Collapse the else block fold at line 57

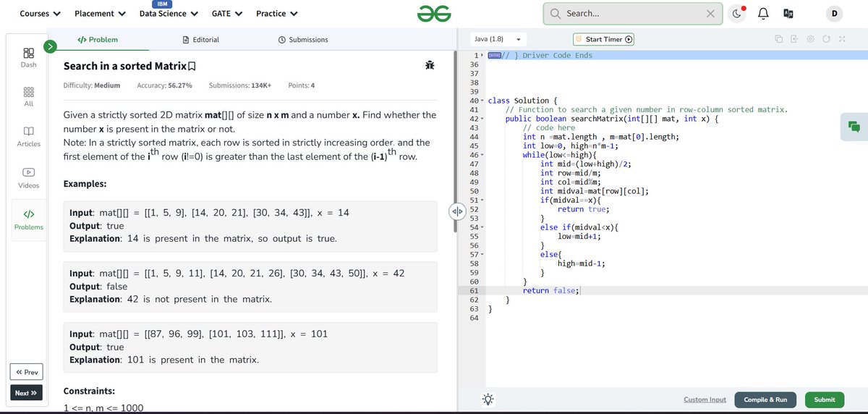[482, 254]
